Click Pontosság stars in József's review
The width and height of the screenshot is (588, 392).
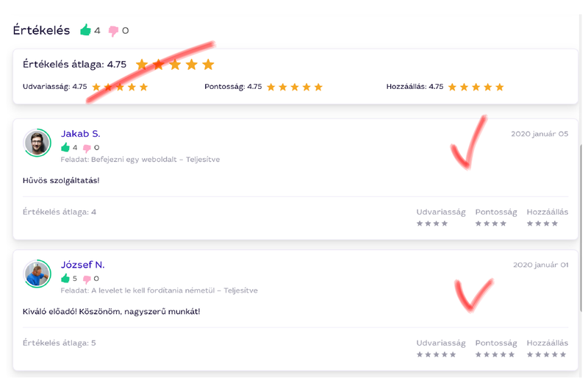pyautogui.click(x=495, y=354)
